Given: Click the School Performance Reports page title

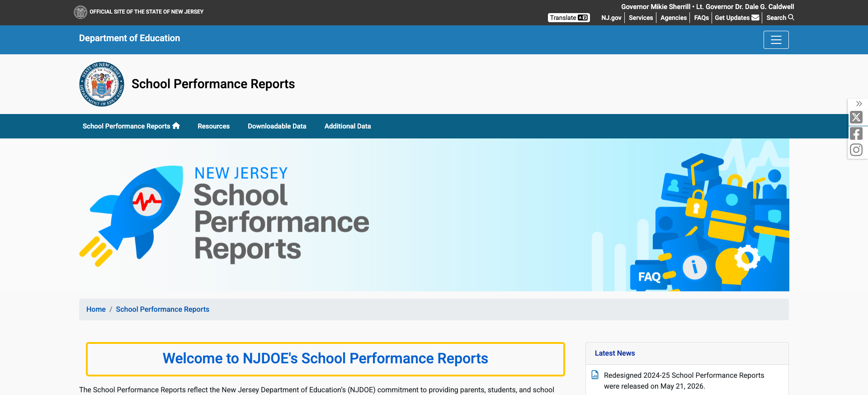Looking at the screenshot, I should (213, 84).
